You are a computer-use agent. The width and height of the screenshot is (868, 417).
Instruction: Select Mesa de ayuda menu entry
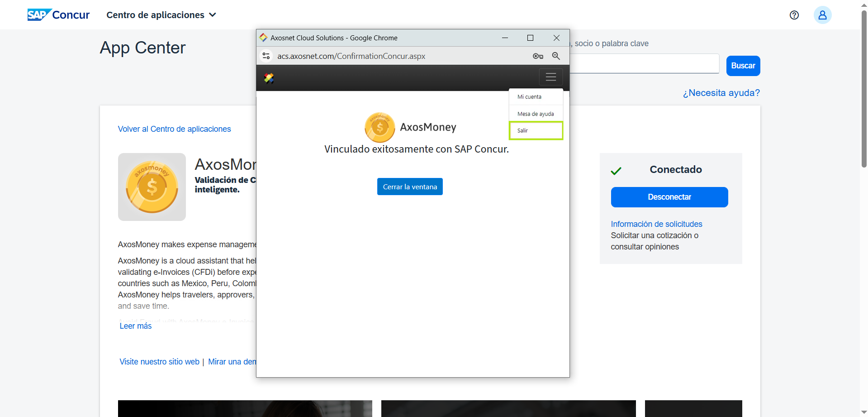tap(536, 114)
